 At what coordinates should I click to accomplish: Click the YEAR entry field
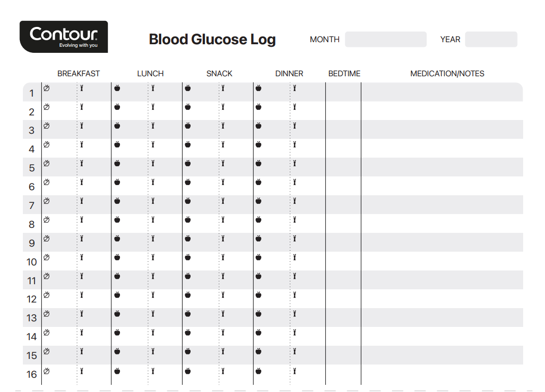click(x=491, y=40)
